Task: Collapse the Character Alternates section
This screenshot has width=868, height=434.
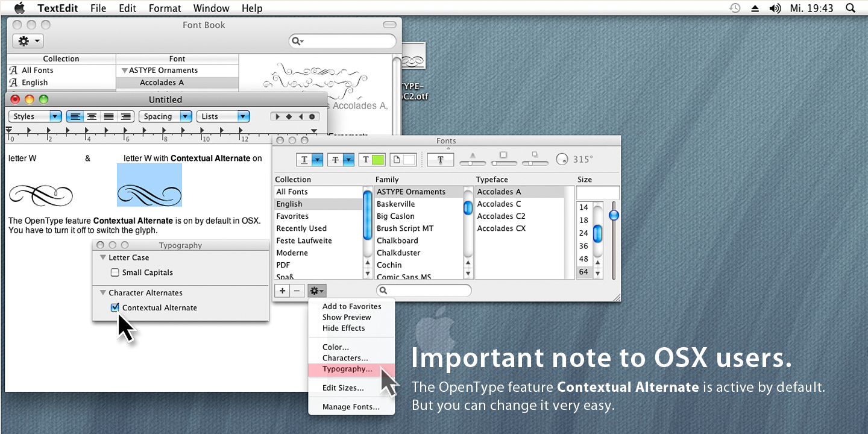Action: [x=103, y=293]
